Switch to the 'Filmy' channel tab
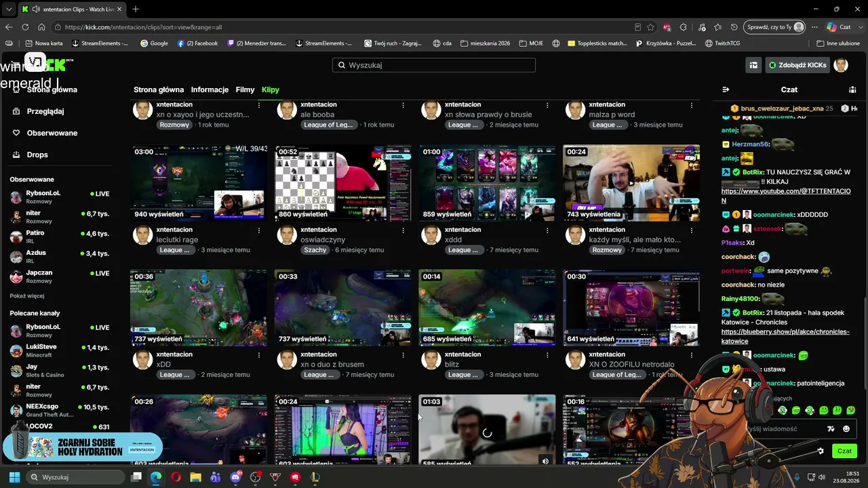 click(245, 89)
